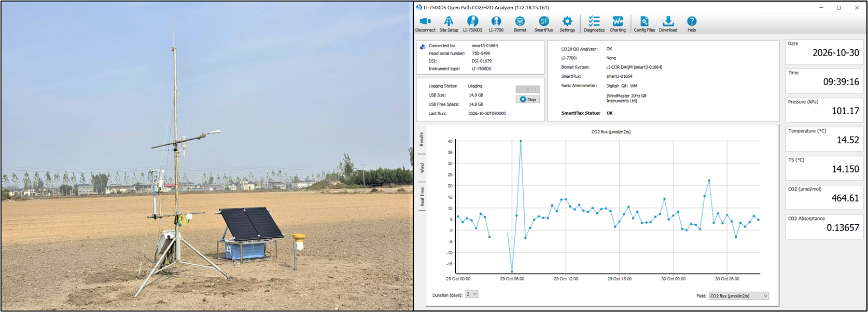Open the Charting toolbar icon
This screenshot has width=868, height=312.
tap(618, 24)
